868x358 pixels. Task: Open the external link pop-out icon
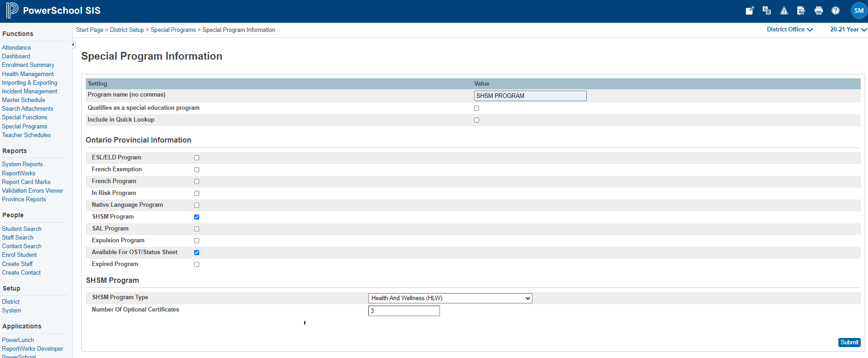tap(749, 10)
